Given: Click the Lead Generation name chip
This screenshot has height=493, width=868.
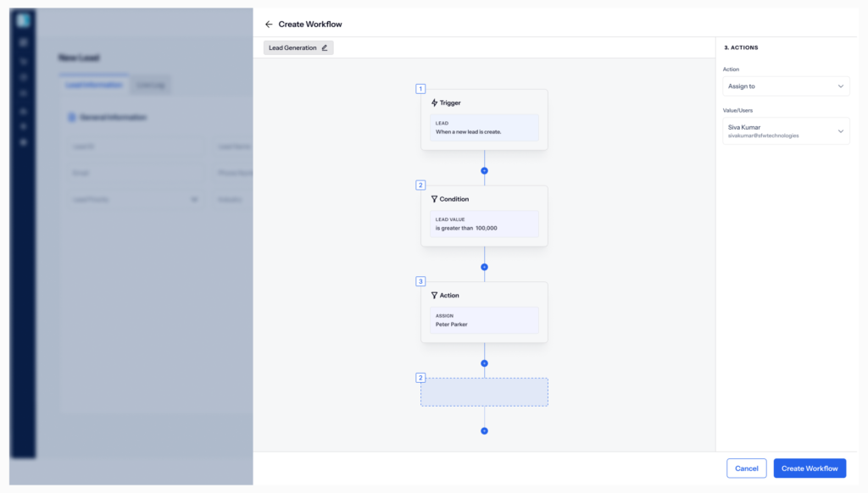Looking at the screenshot, I should [298, 48].
